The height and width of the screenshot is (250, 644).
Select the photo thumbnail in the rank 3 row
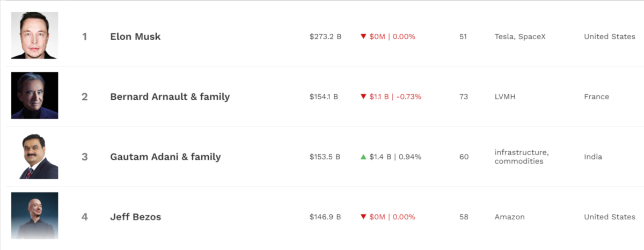pyautogui.click(x=34, y=156)
